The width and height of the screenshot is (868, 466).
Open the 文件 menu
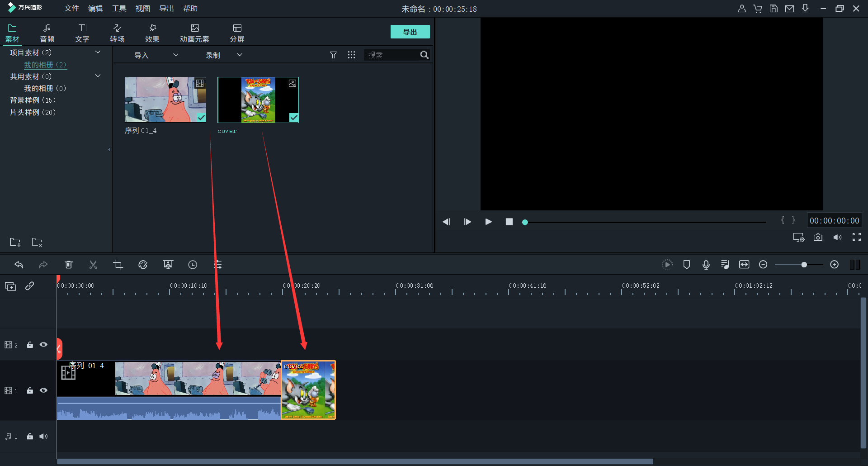tap(71, 9)
